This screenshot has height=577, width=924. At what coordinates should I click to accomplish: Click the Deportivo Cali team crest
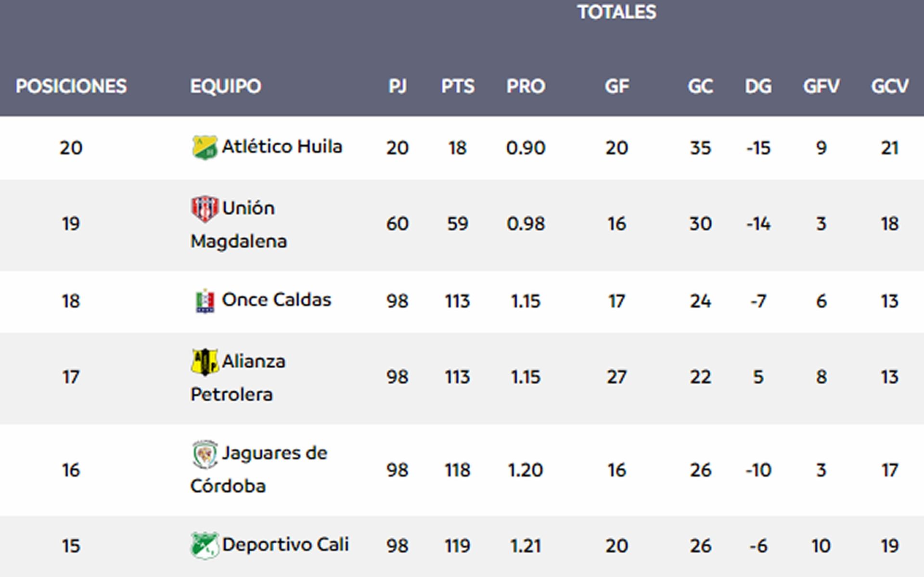(x=205, y=545)
